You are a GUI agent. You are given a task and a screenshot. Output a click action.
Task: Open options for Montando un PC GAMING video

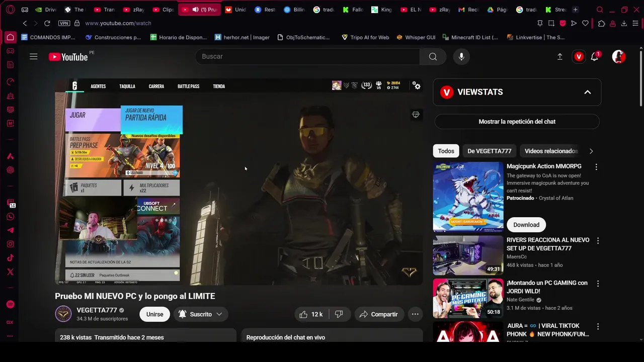(598, 284)
